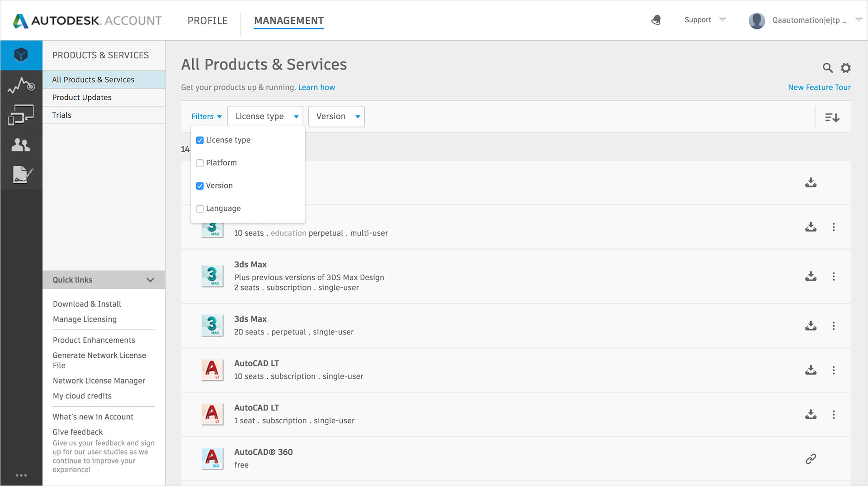Image resolution: width=868 pixels, height=486 pixels.
Task: Select All Products & Services in sidebar
Action: pos(104,79)
